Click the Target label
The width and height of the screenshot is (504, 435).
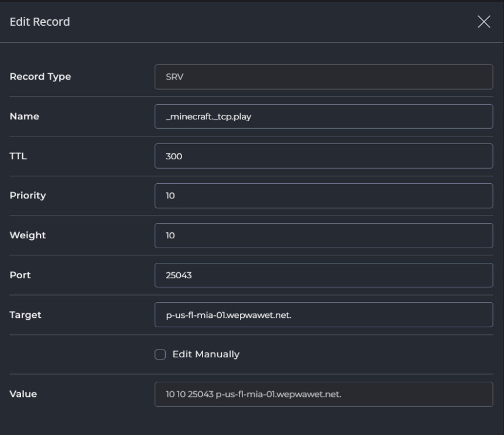(x=26, y=315)
